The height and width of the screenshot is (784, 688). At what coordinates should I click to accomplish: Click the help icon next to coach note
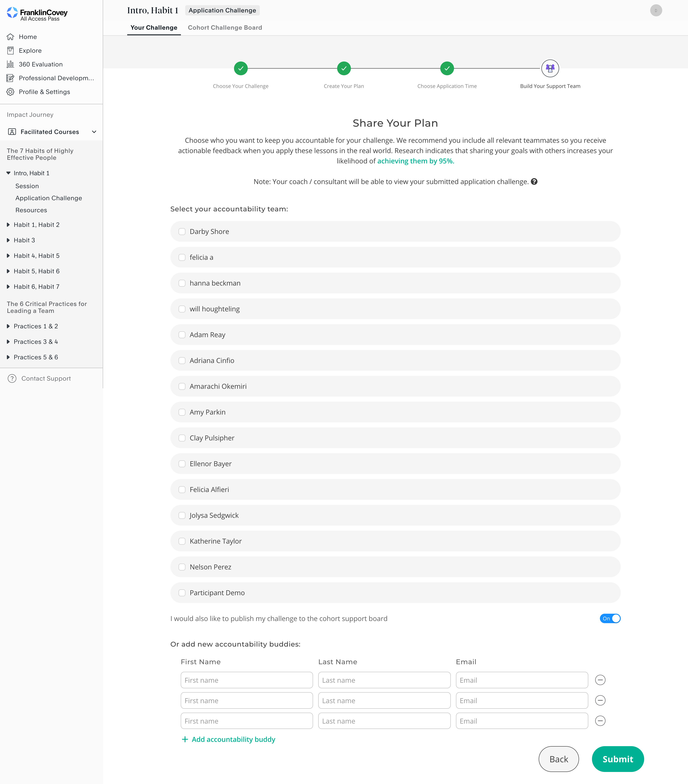click(535, 181)
